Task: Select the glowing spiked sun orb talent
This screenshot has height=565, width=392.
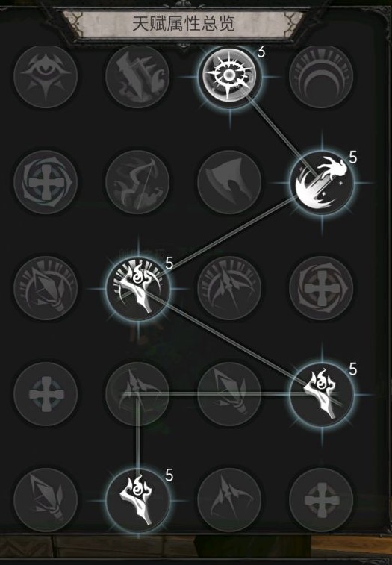Action: 229,76
